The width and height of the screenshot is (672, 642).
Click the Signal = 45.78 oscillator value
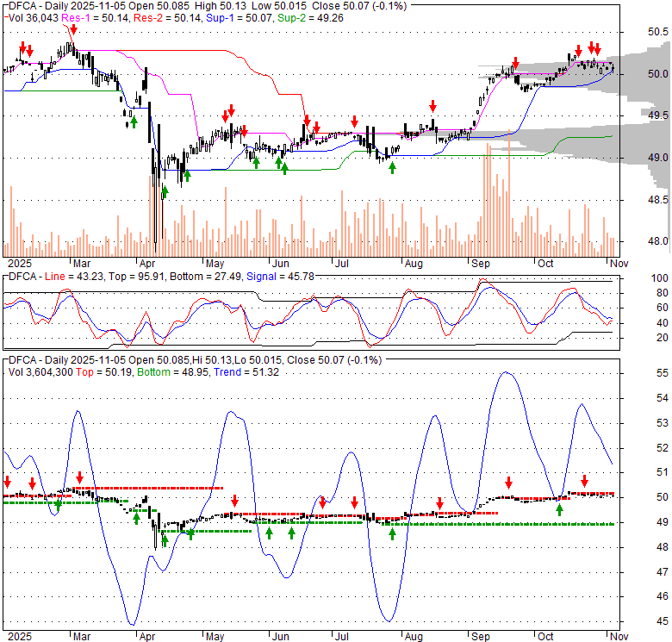(280, 277)
